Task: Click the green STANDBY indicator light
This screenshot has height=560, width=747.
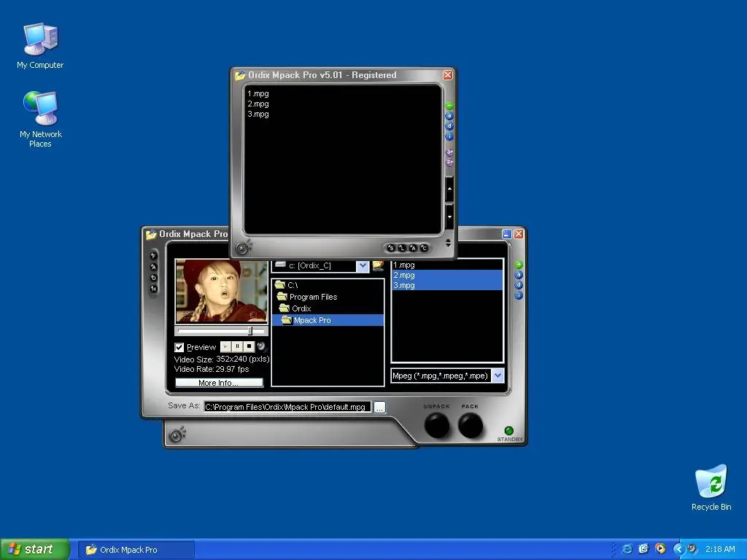Action: click(x=508, y=430)
